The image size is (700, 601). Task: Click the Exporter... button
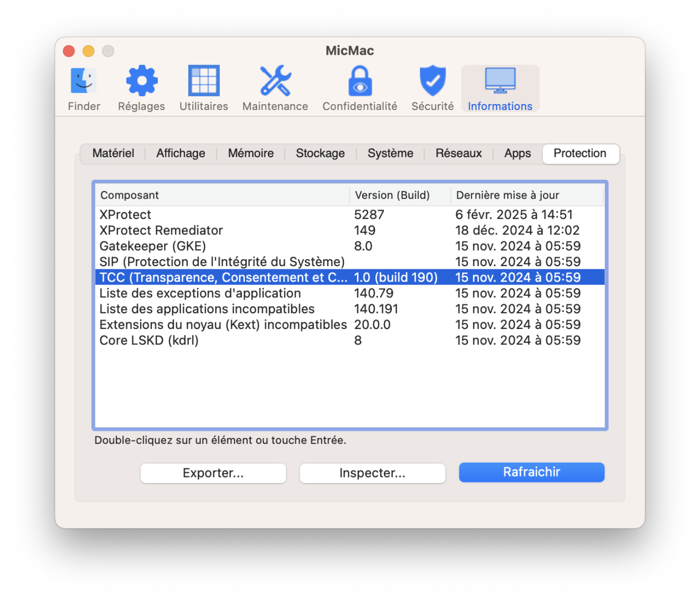click(213, 473)
